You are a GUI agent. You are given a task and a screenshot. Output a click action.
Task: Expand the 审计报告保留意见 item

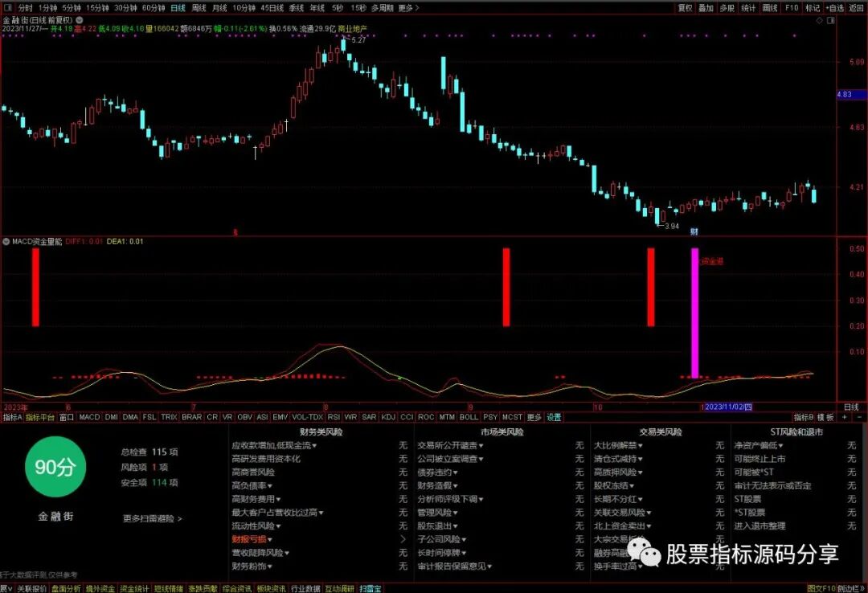pos(454,566)
